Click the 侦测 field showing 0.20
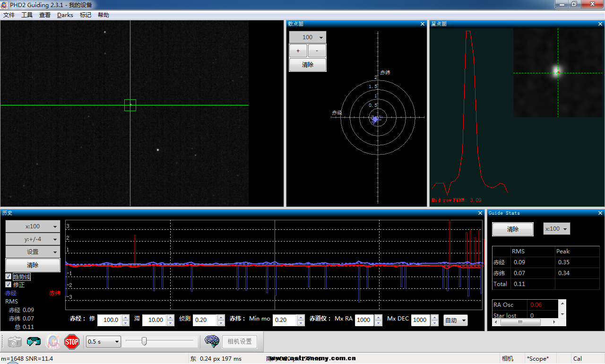This screenshot has width=605, height=364. (205, 320)
